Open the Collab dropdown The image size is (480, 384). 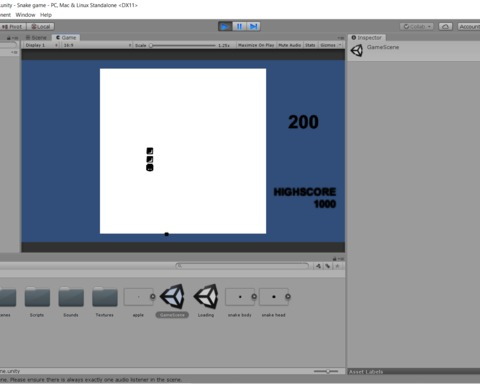click(x=417, y=27)
